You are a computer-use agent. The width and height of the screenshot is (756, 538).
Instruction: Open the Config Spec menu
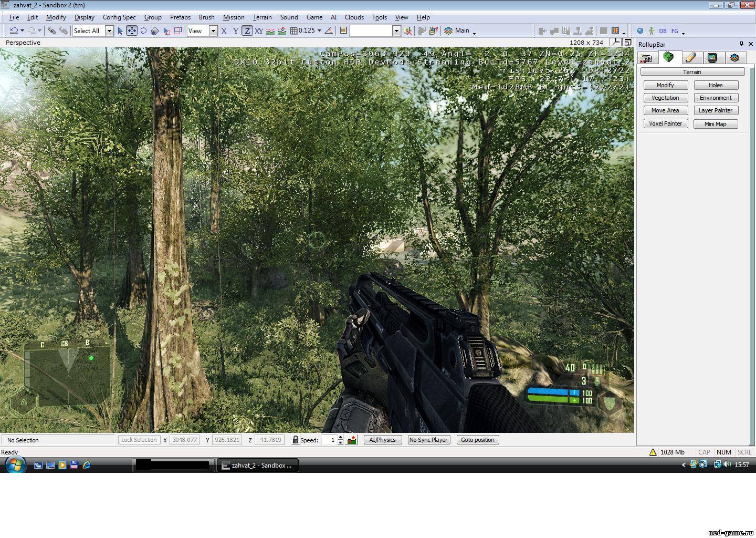(119, 17)
